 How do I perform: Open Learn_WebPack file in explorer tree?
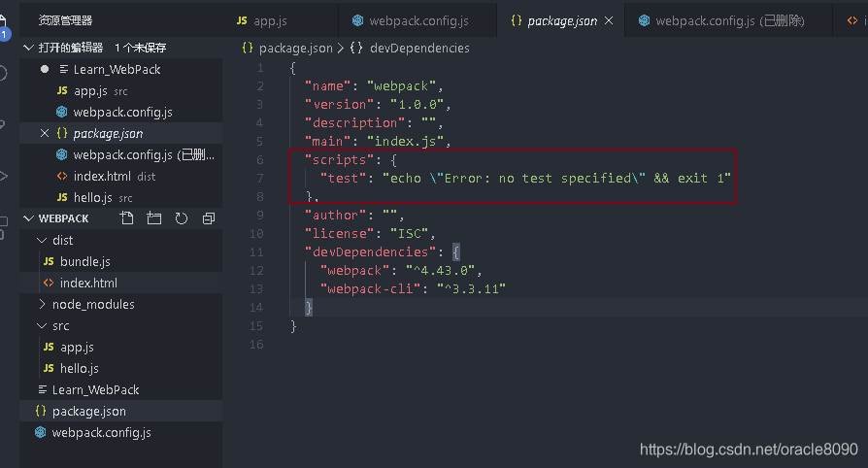120,390
